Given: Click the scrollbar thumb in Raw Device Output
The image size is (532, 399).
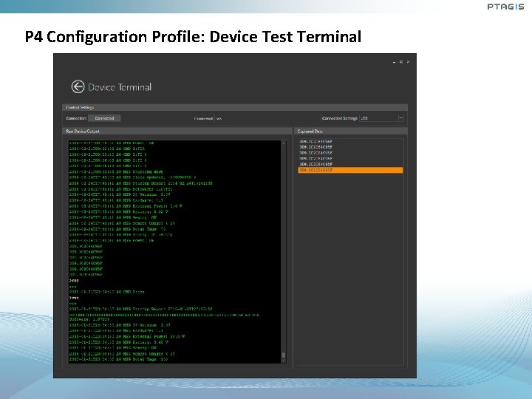Looking at the screenshot, I should (284, 355).
